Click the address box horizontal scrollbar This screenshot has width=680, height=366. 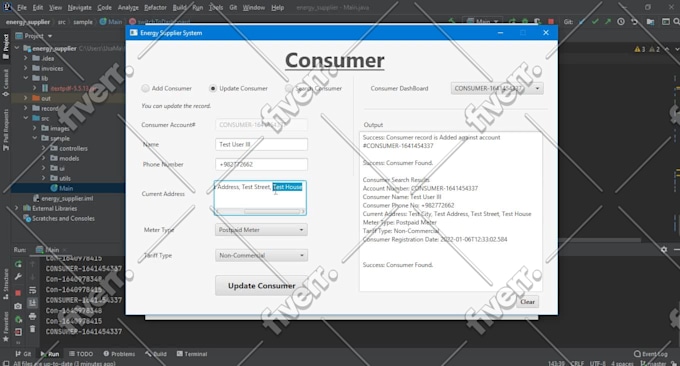260,211
